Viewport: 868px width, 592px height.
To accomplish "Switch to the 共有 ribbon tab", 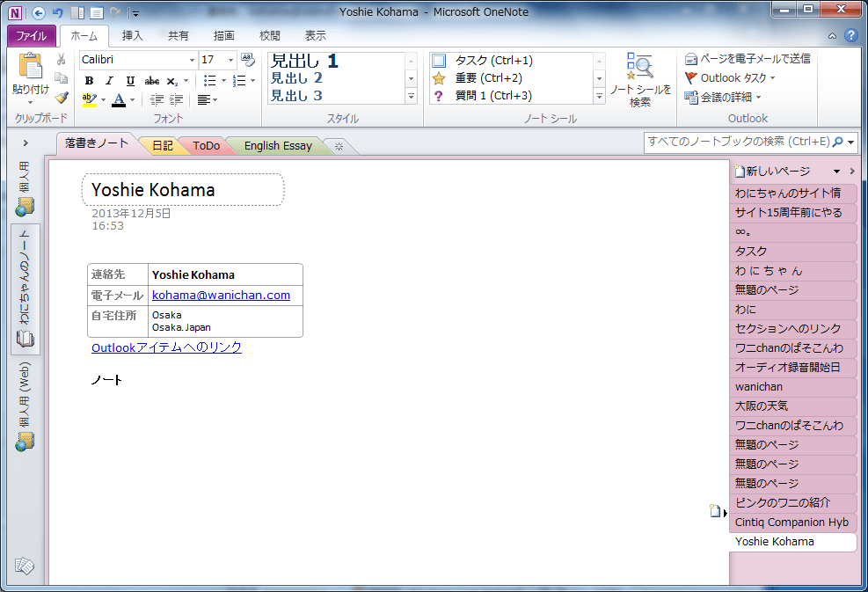I will pyautogui.click(x=179, y=36).
